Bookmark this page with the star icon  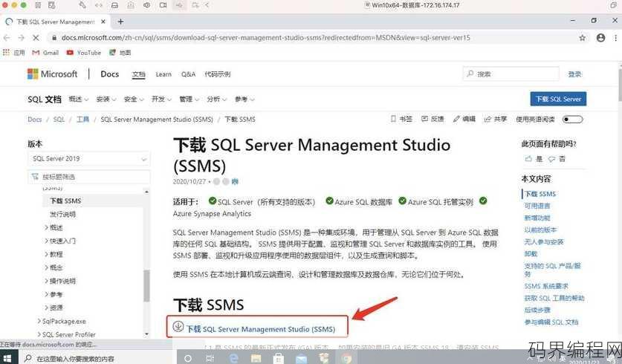(582, 38)
